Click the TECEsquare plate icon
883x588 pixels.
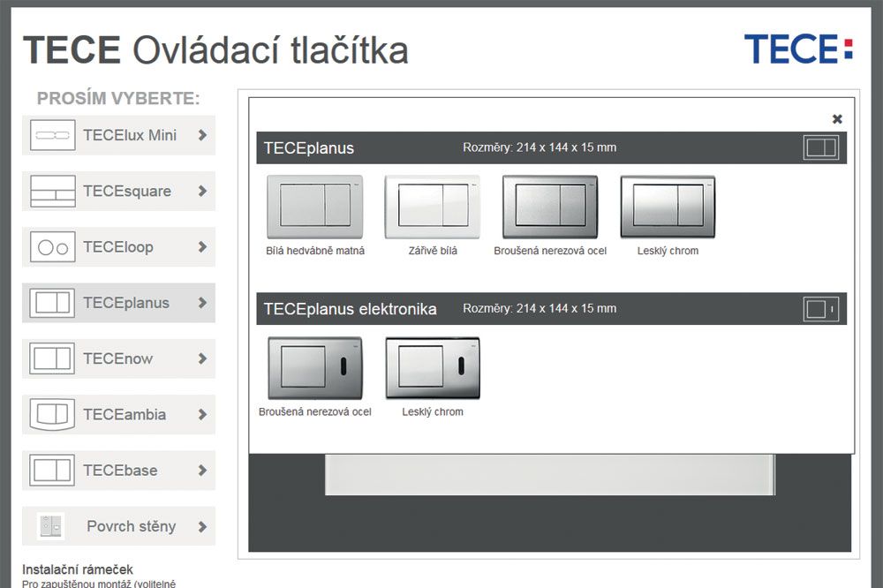pos(52,191)
